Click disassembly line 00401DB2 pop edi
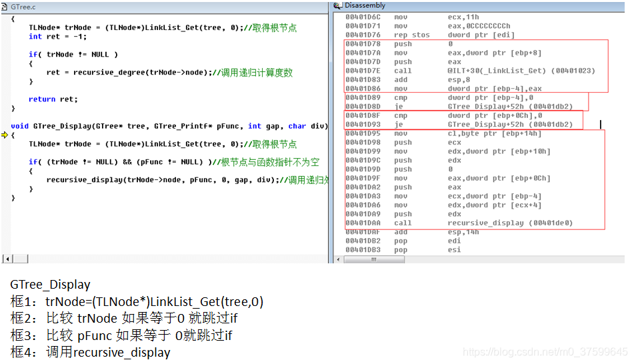The height and width of the screenshot is (364, 634). [x=403, y=241]
